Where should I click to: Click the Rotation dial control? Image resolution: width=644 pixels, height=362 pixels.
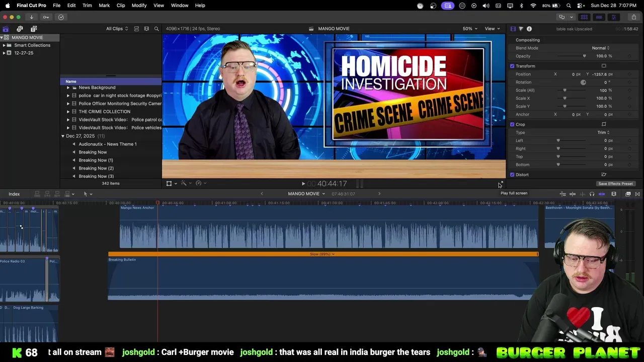[x=583, y=82]
